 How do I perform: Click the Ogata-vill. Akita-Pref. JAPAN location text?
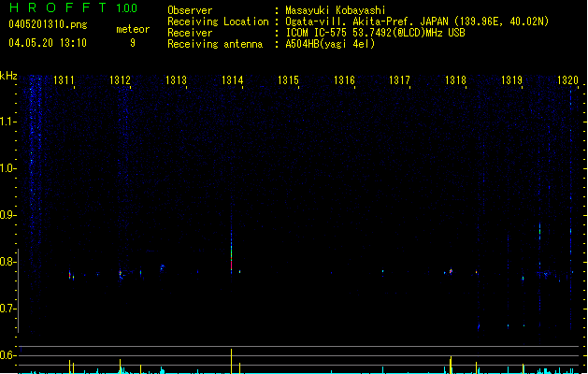click(x=417, y=22)
